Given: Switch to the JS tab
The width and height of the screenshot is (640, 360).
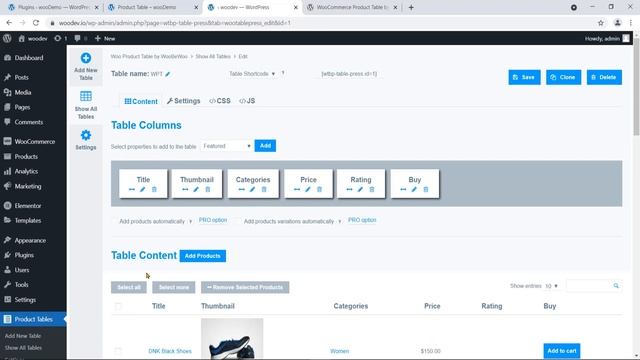Looking at the screenshot, I should pos(247,101).
